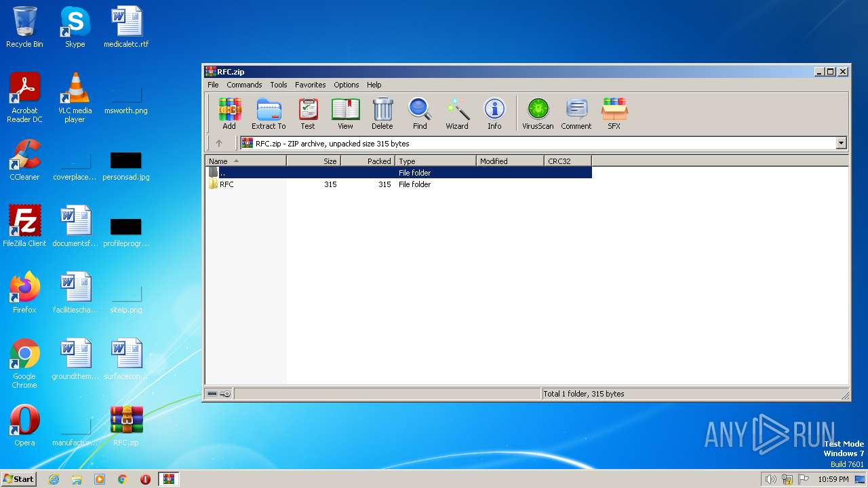Open the Options menu

pyautogui.click(x=347, y=85)
